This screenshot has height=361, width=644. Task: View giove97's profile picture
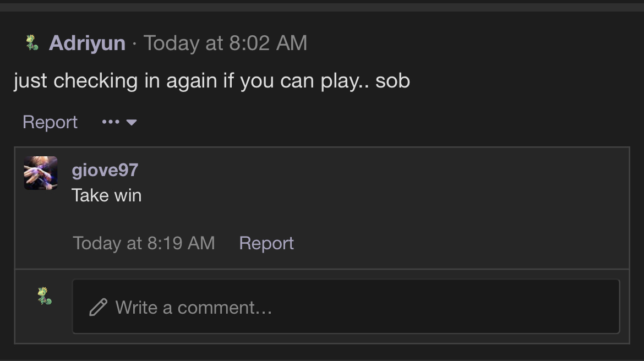tap(41, 173)
